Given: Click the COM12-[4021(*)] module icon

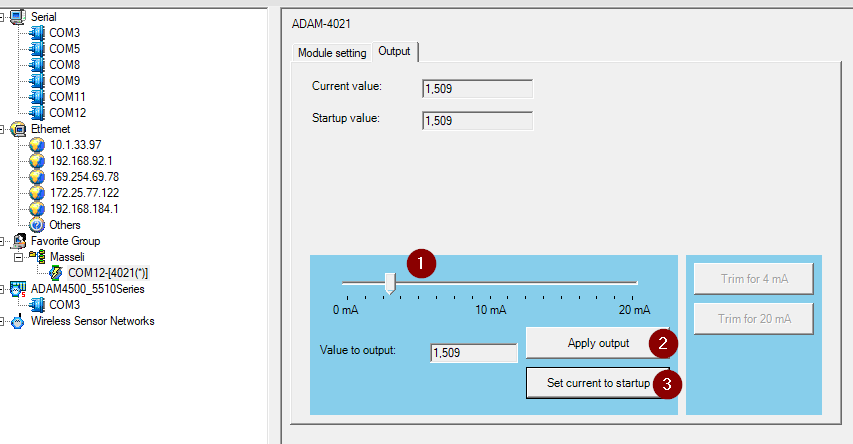Looking at the screenshot, I should (x=55, y=273).
